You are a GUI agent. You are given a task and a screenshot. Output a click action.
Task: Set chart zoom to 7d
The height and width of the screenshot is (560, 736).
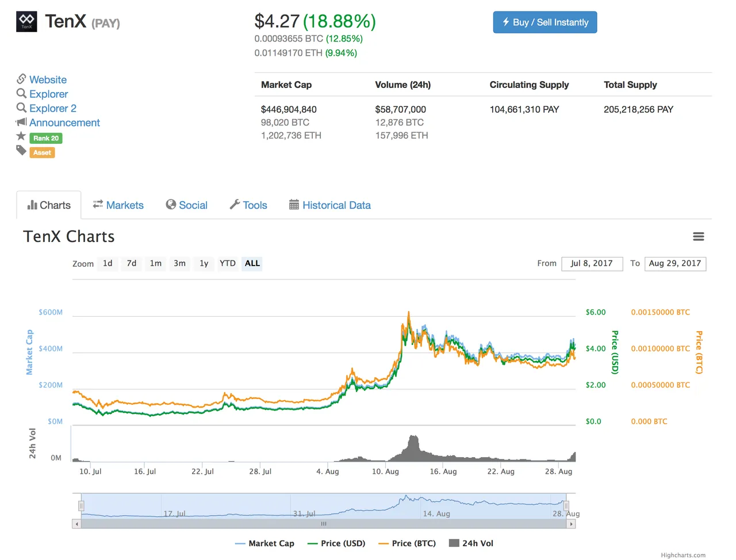point(132,263)
